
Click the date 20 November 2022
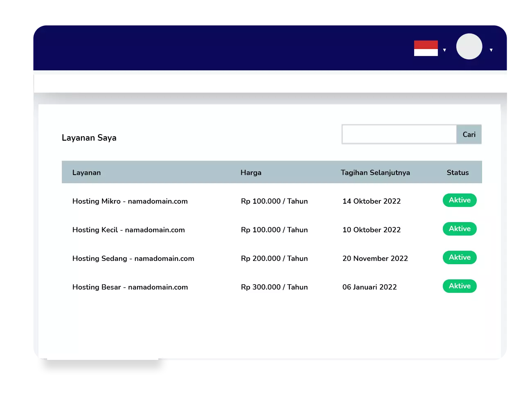(375, 258)
